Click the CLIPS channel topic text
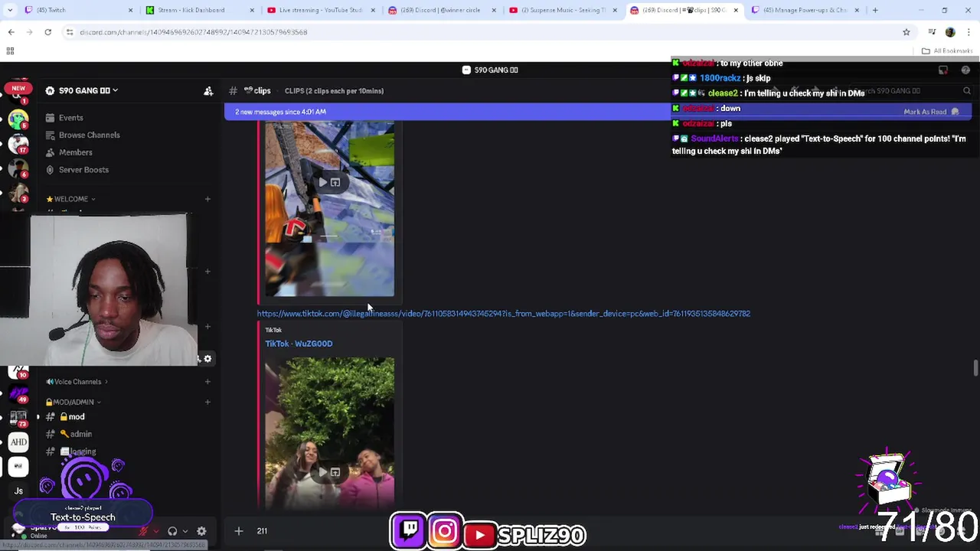Viewport: 980px width, 551px height. [334, 91]
